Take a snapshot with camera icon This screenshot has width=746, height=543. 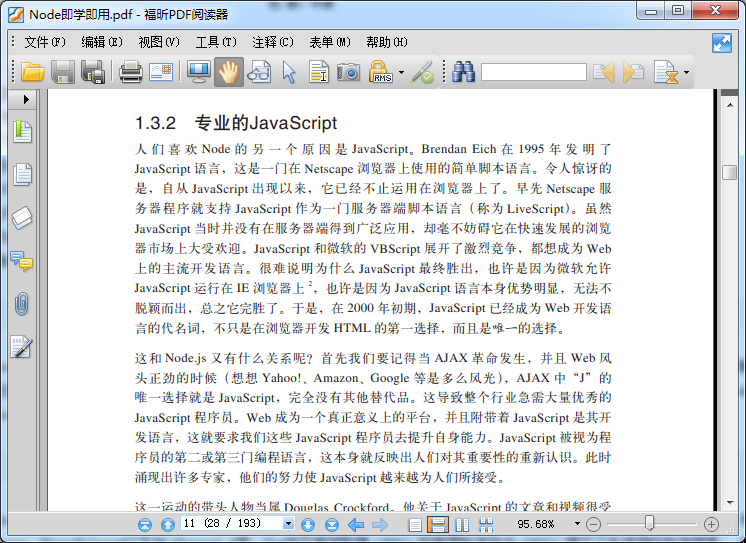pos(349,72)
